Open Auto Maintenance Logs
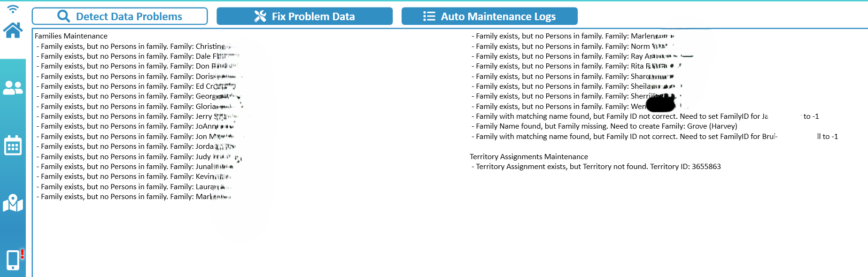Image resolution: width=868 pixels, height=277 pixels. click(489, 16)
